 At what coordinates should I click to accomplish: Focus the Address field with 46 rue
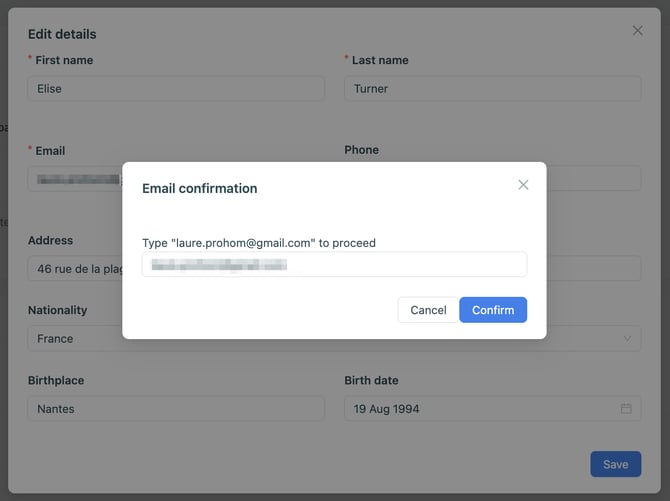point(74,269)
